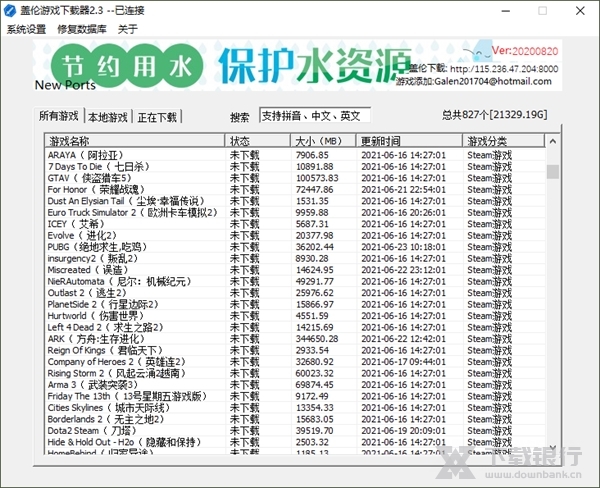This screenshot has height=488, width=600.
Task: Close the downloader window
Action: [x=580, y=11]
